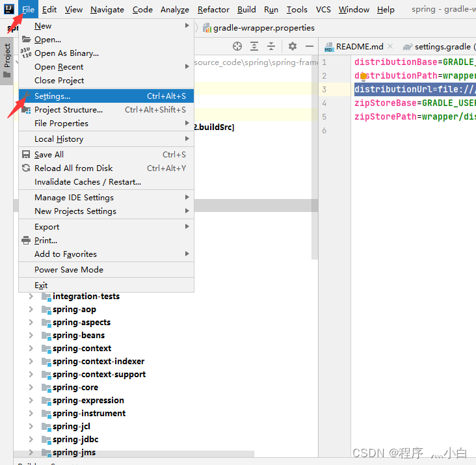Click the Save All floppy disk icon
476x465 pixels.
[26, 155]
